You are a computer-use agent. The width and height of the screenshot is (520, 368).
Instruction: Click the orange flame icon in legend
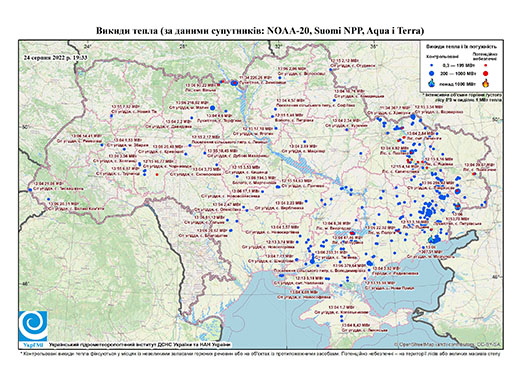point(486,83)
